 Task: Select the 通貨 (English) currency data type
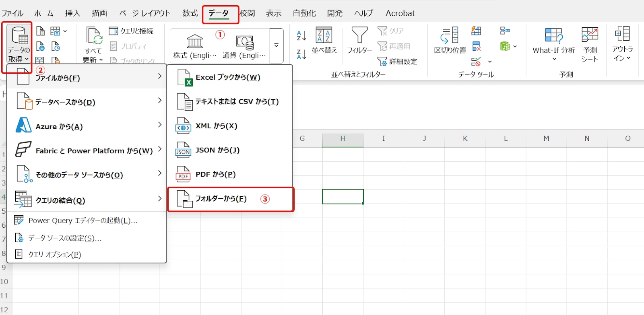[x=244, y=46]
